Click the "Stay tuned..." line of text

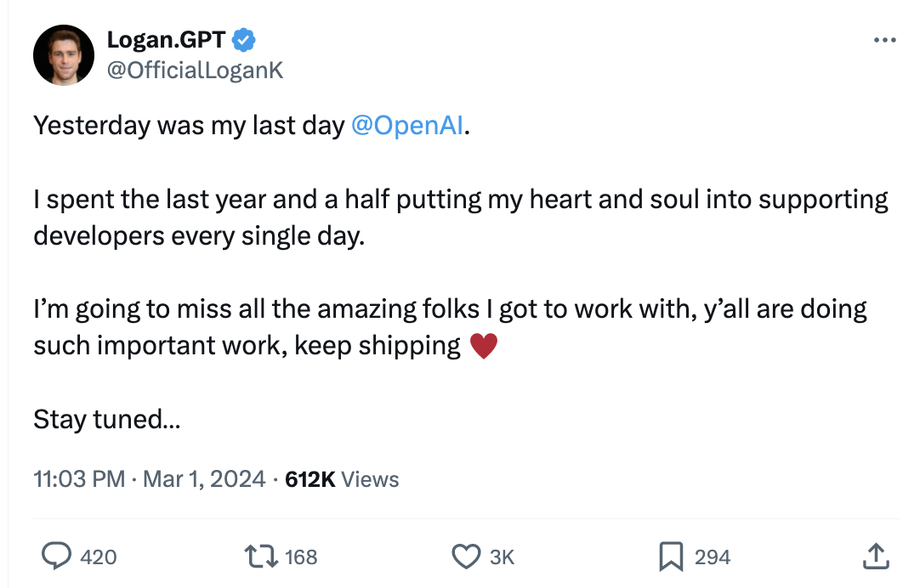(x=106, y=419)
